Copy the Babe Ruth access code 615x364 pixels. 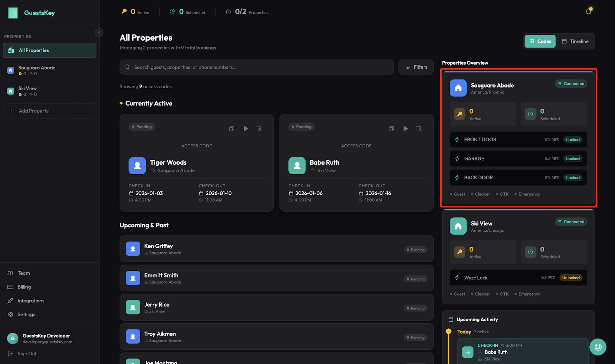click(x=391, y=128)
